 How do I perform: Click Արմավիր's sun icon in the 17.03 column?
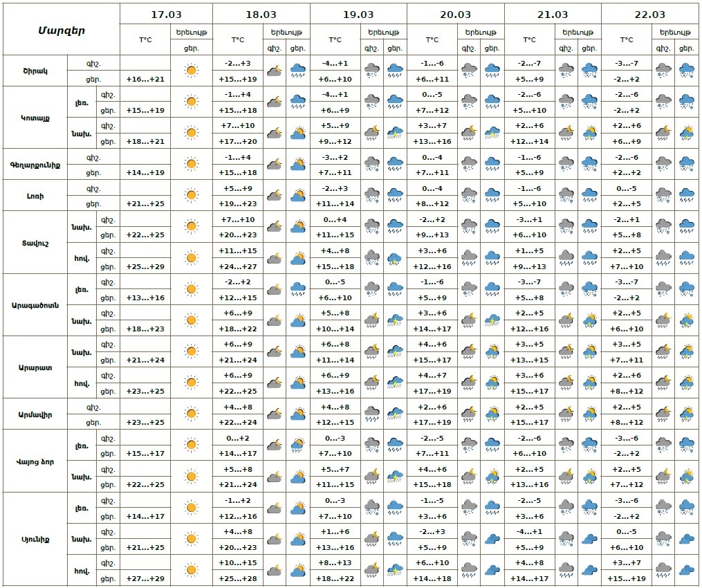click(x=191, y=414)
